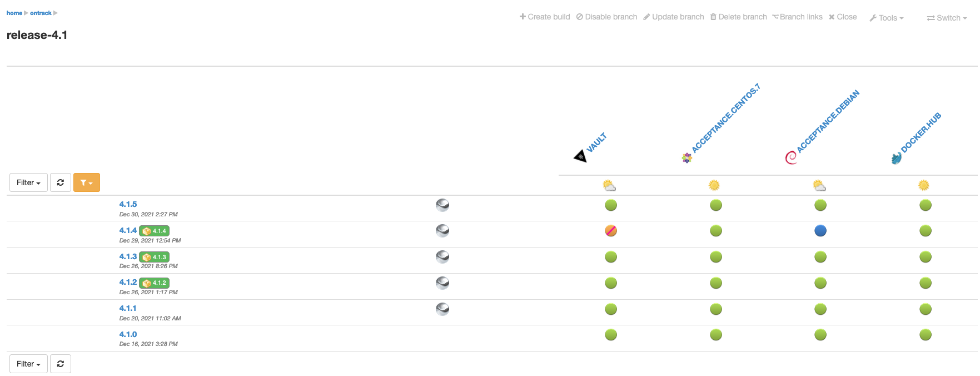Open build 4.1.2 link
980x376 pixels.
pyautogui.click(x=128, y=282)
